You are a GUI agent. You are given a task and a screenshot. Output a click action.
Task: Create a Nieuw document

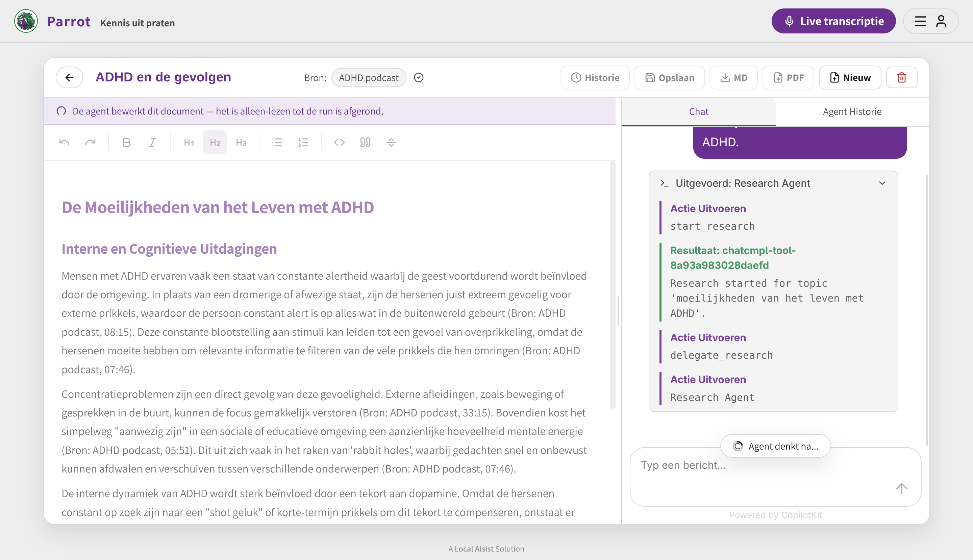coord(850,78)
